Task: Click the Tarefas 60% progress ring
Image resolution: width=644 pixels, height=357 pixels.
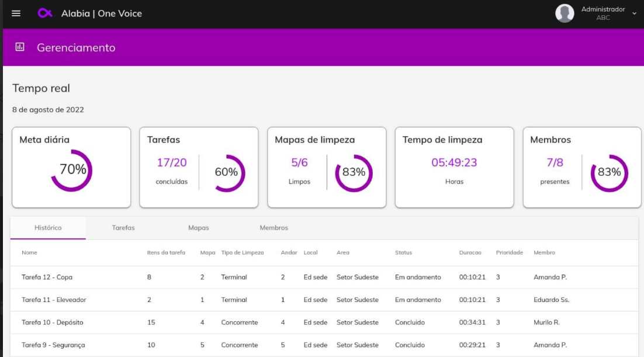Action: click(226, 172)
